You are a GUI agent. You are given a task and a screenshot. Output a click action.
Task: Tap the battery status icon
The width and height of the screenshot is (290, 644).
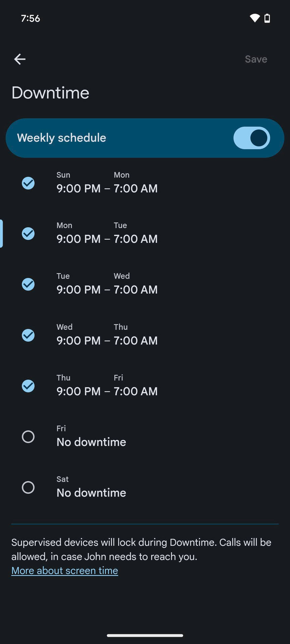(x=267, y=18)
